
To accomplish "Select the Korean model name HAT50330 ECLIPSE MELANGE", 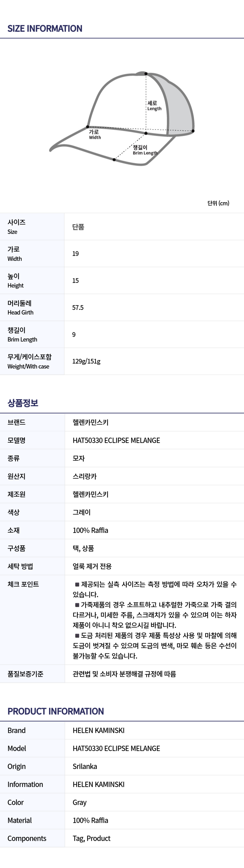I will click(x=116, y=441).
